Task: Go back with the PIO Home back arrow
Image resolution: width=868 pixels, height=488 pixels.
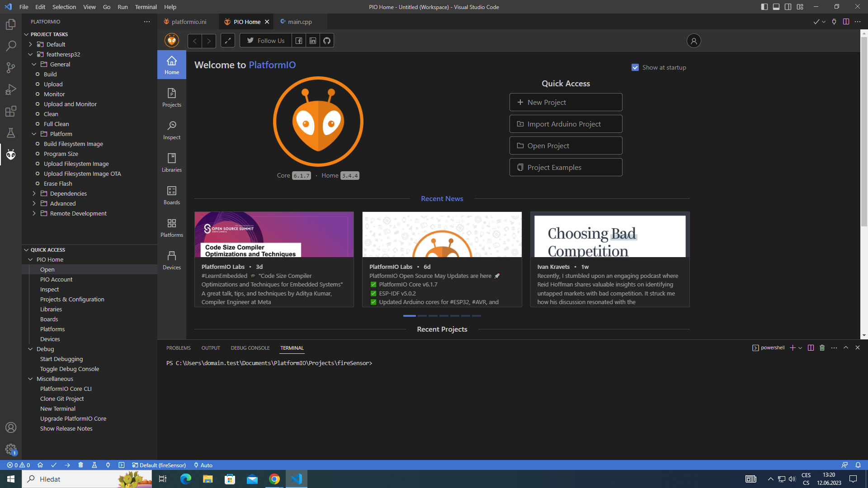Action: 195,41
